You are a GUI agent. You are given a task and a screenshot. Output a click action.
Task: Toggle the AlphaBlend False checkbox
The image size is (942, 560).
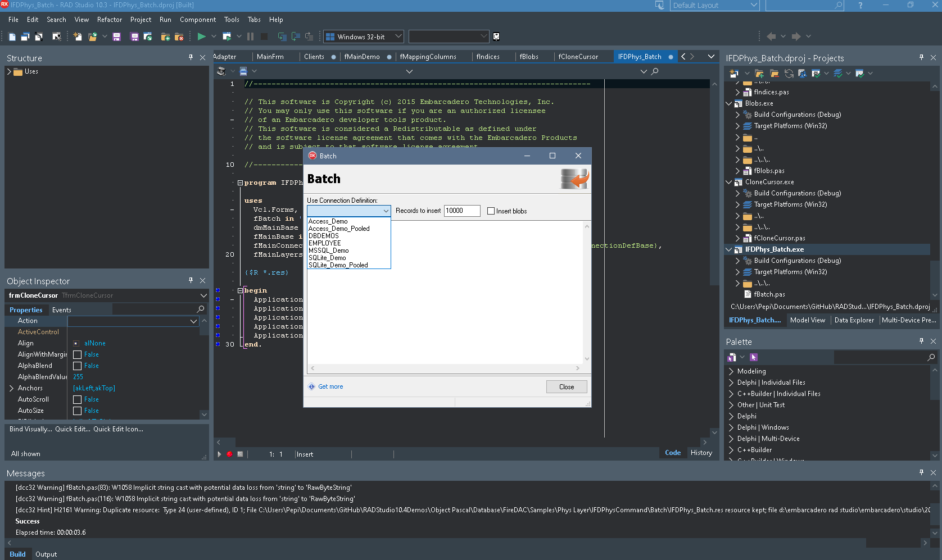pos(78,366)
